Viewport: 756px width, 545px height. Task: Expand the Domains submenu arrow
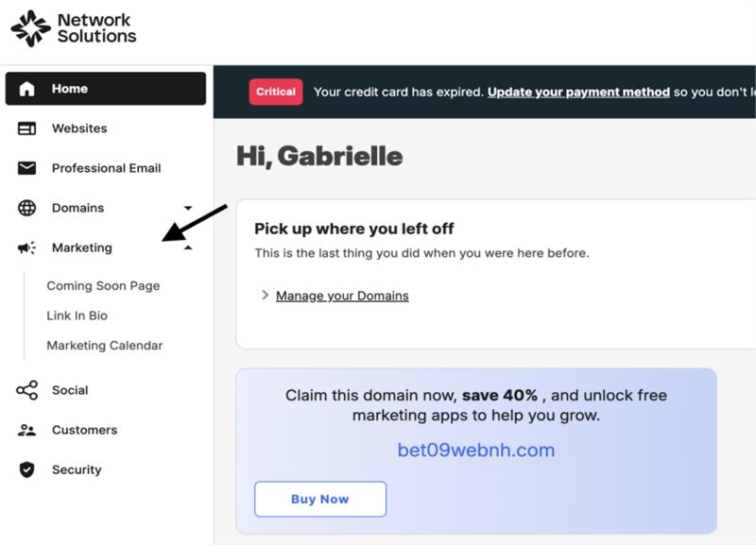click(188, 208)
